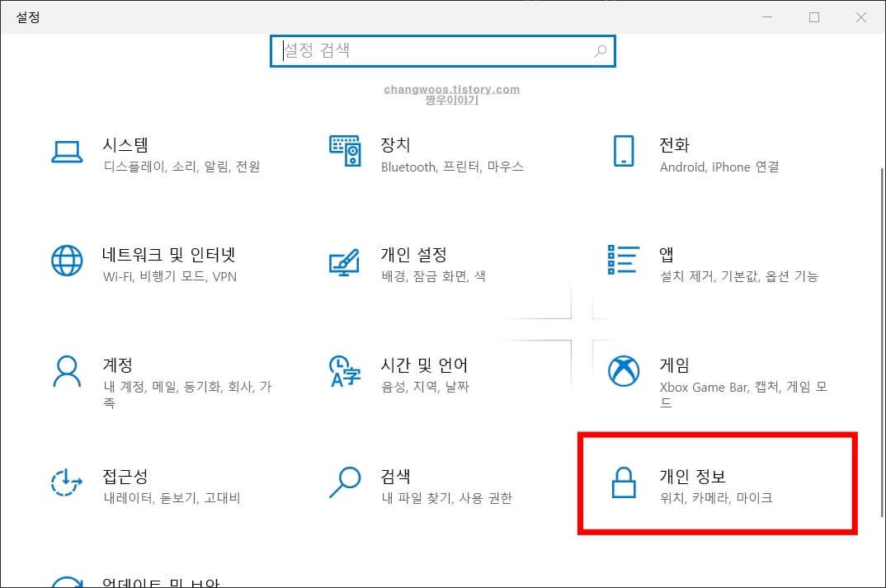Click the 개인 정보 lock icon
886x588 pixels.
coord(623,484)
